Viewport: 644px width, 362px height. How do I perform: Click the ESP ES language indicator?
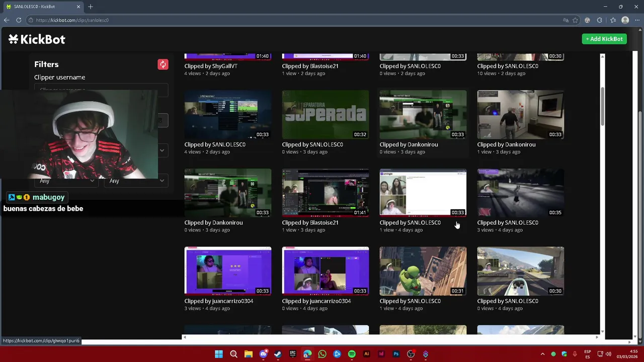click(588, 354)
